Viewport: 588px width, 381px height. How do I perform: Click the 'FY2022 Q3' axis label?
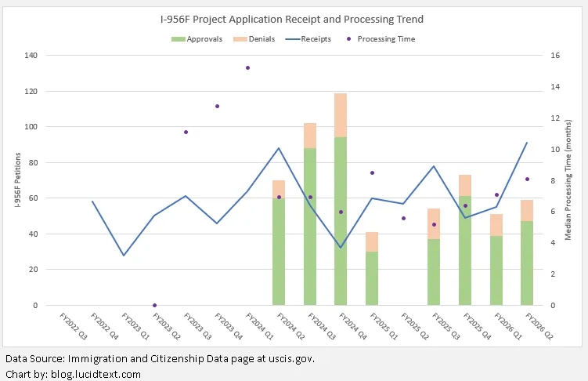(74, 326)
